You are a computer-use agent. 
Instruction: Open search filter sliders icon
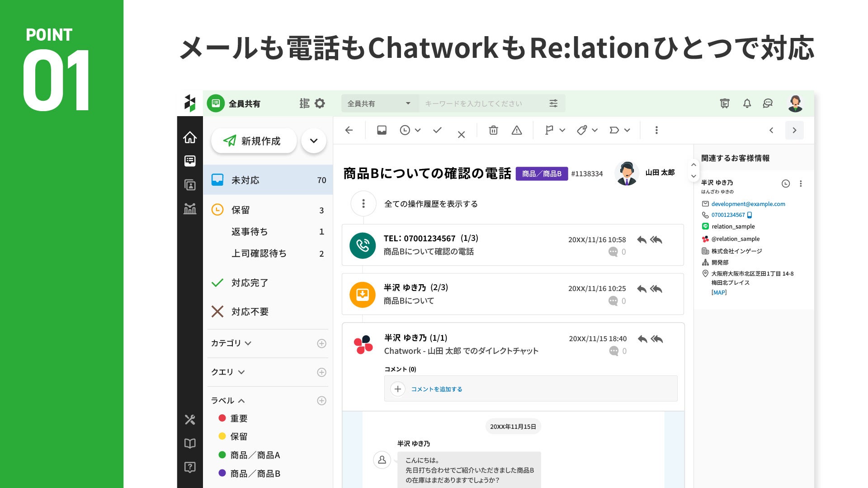click(553, 103)
